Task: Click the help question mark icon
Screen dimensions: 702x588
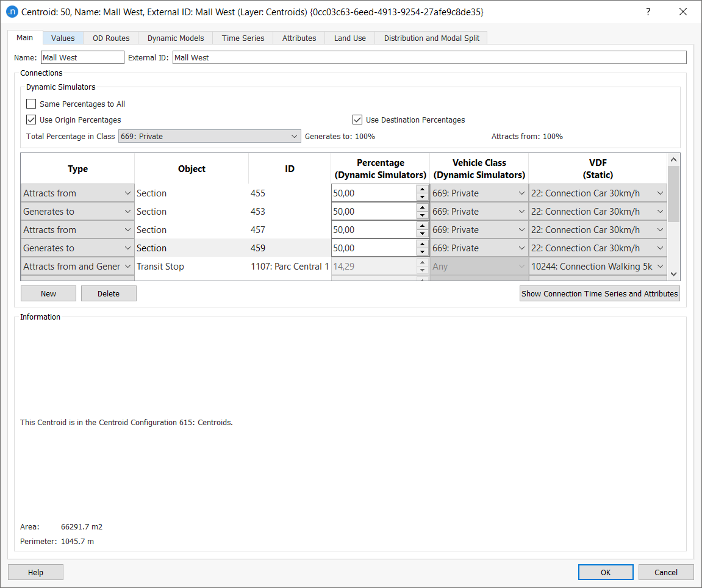Action: coord(648,12)
